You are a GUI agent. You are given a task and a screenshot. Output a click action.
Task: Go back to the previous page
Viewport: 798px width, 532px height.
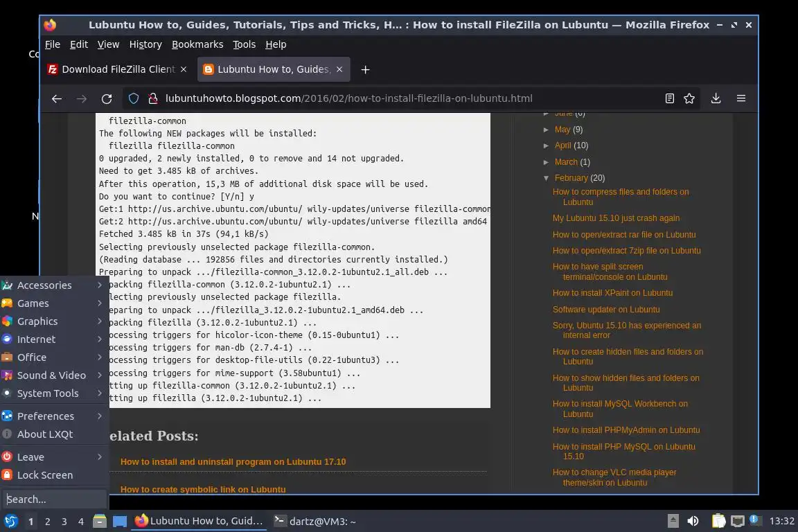point(57,99)
